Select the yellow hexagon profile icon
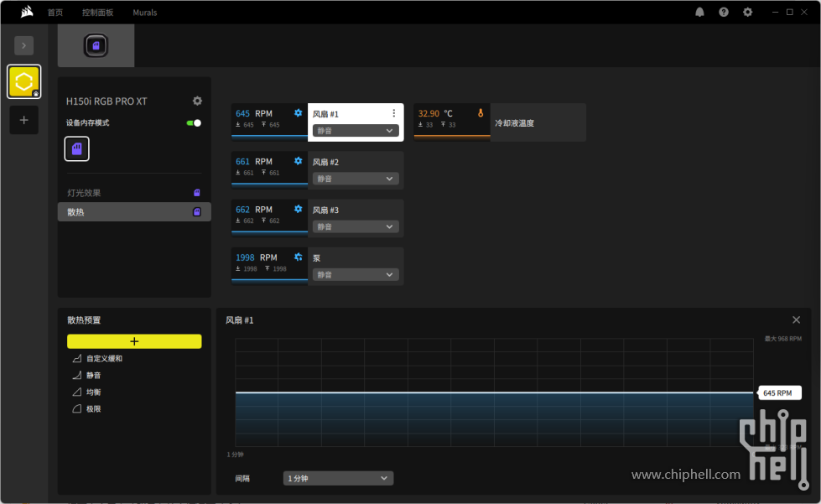The image size is (821, 504). 23,81
